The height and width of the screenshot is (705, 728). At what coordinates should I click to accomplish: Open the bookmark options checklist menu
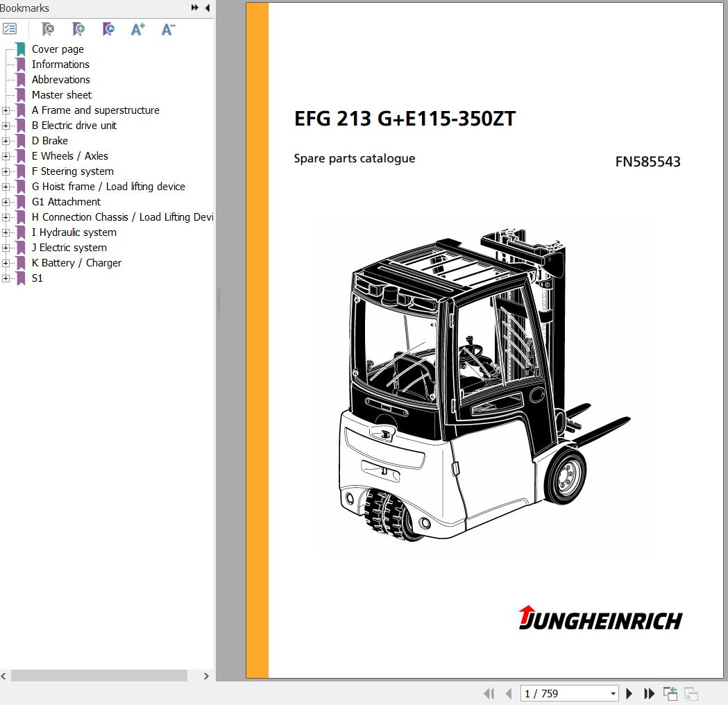pyautogui.click(x=10, y=29)
